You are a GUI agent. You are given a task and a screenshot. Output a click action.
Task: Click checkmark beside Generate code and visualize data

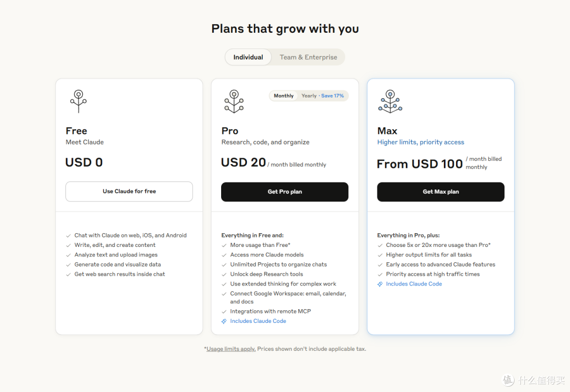(x=68, y=265)
